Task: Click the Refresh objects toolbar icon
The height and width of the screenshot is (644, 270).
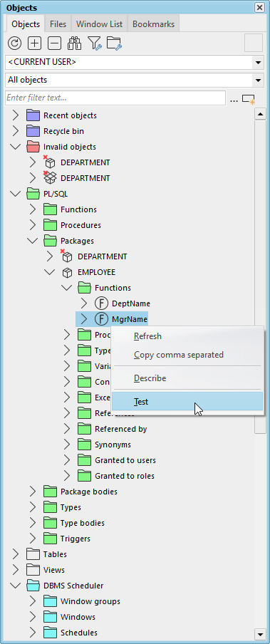Action: pyautogui.click(x=14, y=43)
